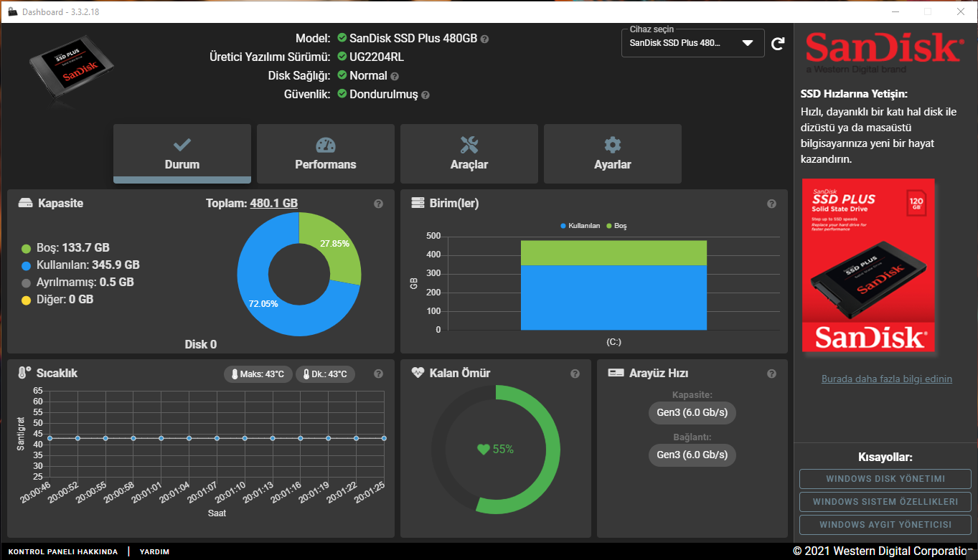Click the SanDisk logo in sidebar
Viewport: 978px width, 560px height.
(x=883, y=51)
